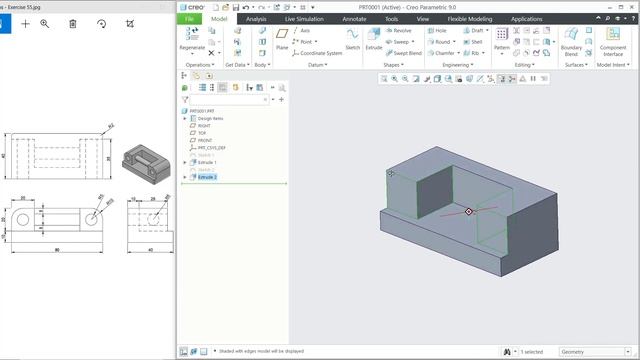Screen dimensions: 640x360
Task: Open the Creo help question mark
Action: pyautogui.click(x=634, y=18)
